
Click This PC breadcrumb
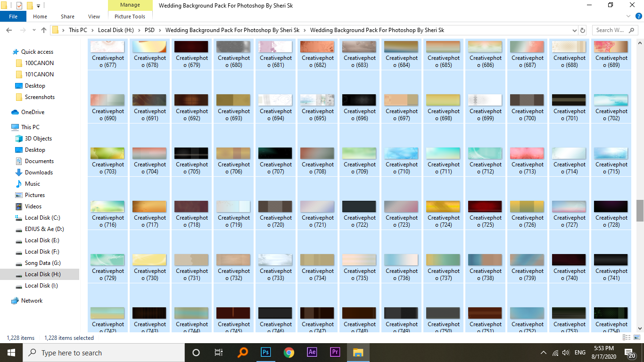point(78,30)
